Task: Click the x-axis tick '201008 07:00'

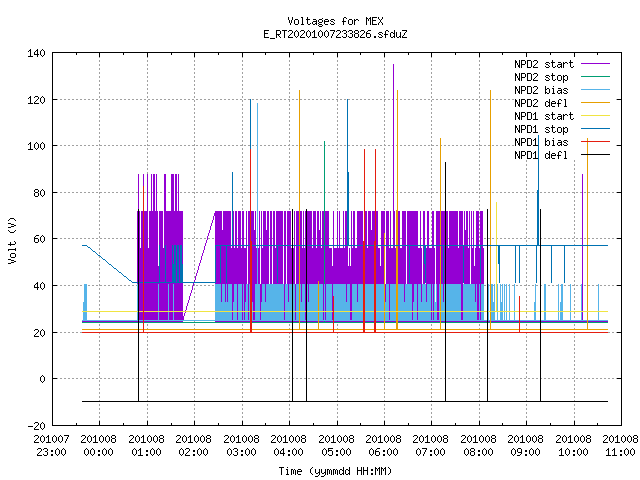Action: 431,446
